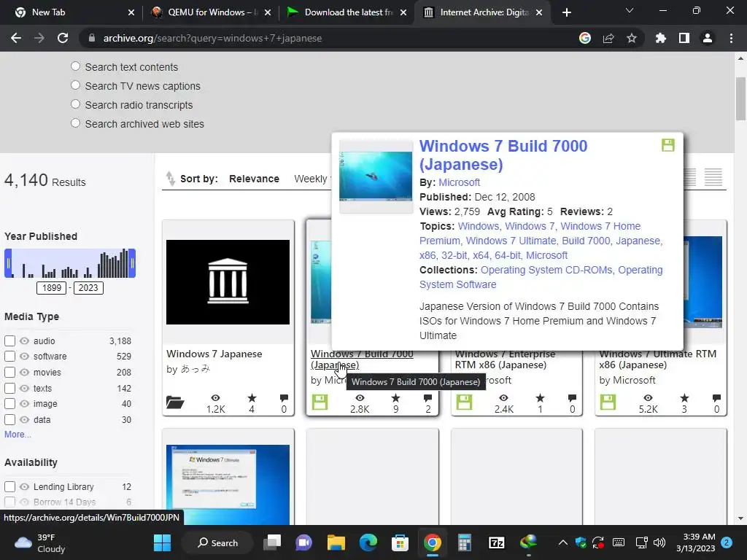Image resolution: width=747 pixels, height=560 pixels.
Task: Share this page via share icon
Action: (x=608, y=38)
